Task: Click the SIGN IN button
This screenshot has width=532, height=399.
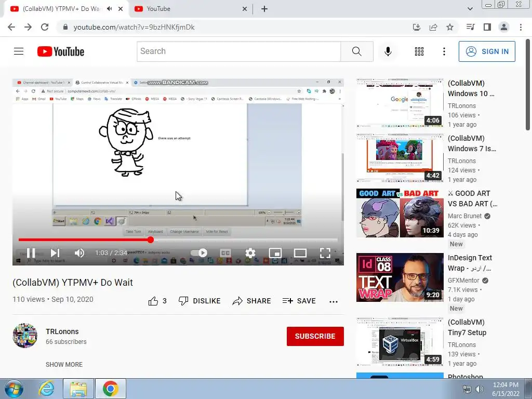Action: (487, 51)
